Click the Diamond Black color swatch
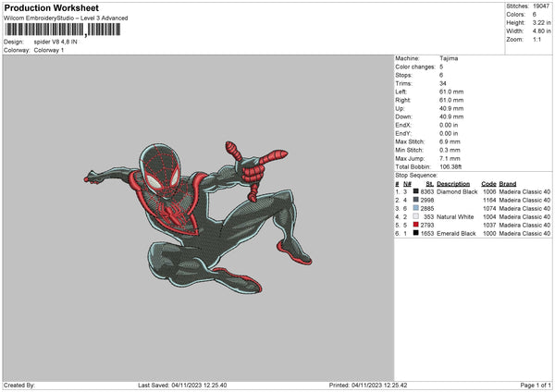The height and width of the screenshot is (392, 555). (415, 191)
